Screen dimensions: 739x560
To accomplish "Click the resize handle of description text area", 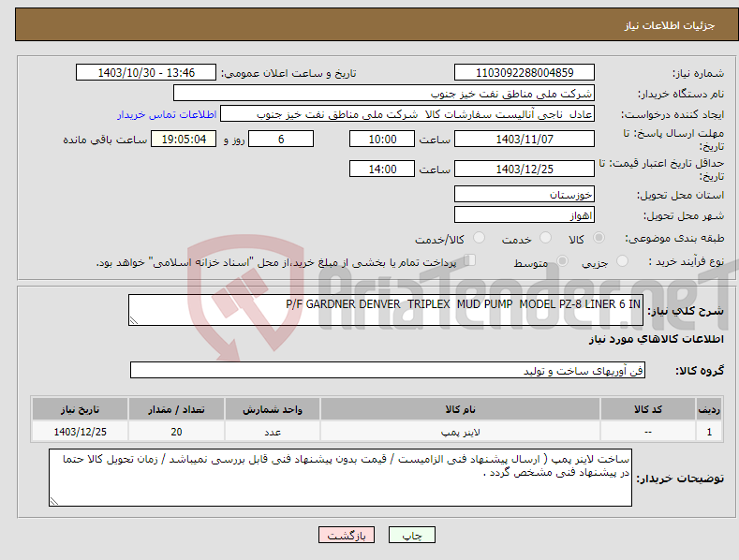I will [x=134, y=320].
